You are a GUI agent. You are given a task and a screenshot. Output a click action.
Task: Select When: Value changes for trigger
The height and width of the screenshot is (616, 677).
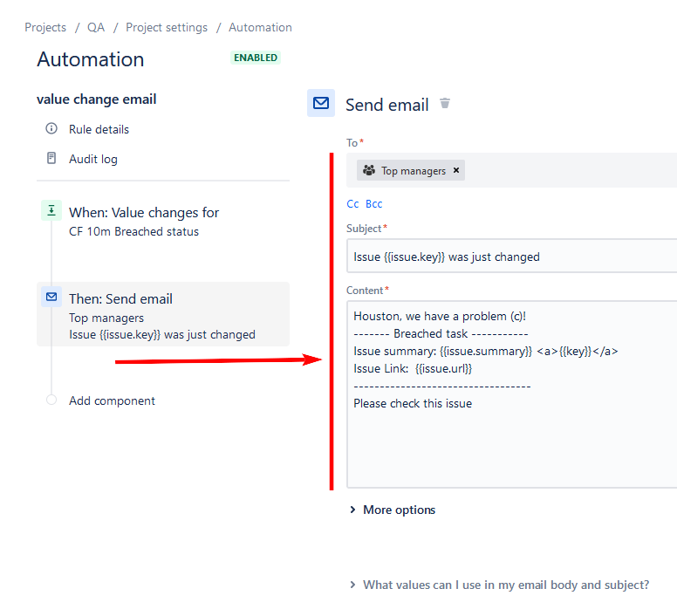(144, 213)
